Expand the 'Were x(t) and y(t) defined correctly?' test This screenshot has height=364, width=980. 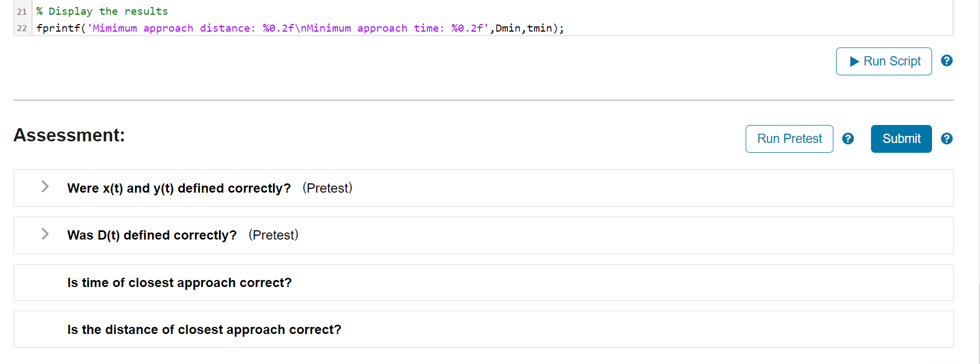coord(44,187)
